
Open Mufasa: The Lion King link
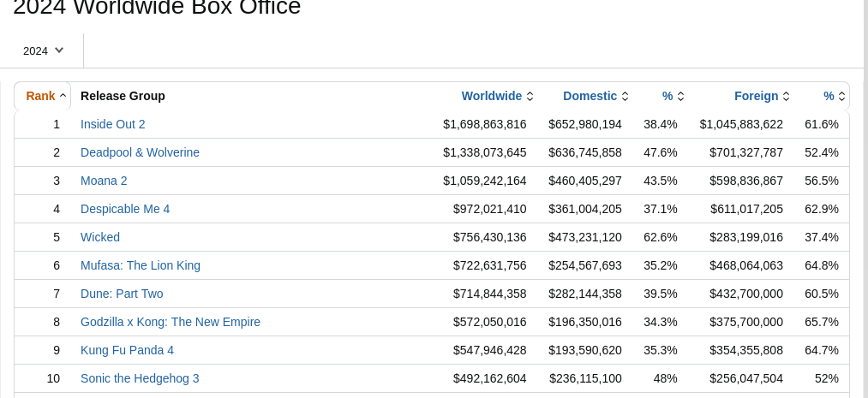[x=141, y=265]
